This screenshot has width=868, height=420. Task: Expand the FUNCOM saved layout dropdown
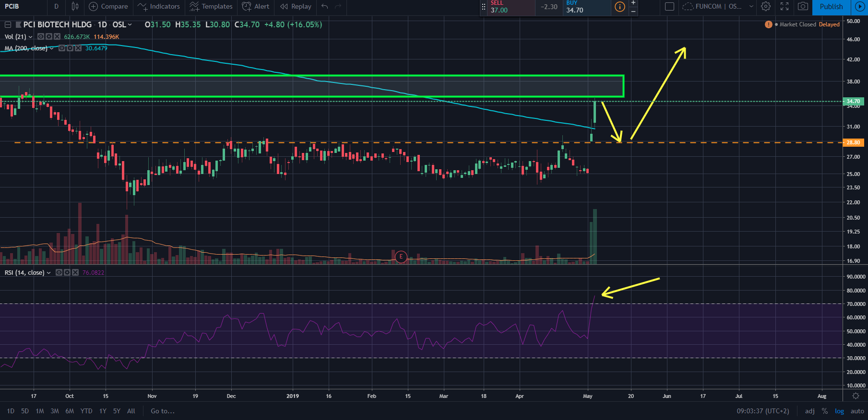[x=751, y=6]
